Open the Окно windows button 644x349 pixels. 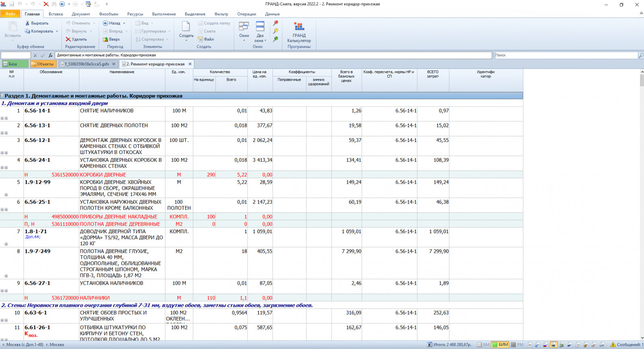244,31
